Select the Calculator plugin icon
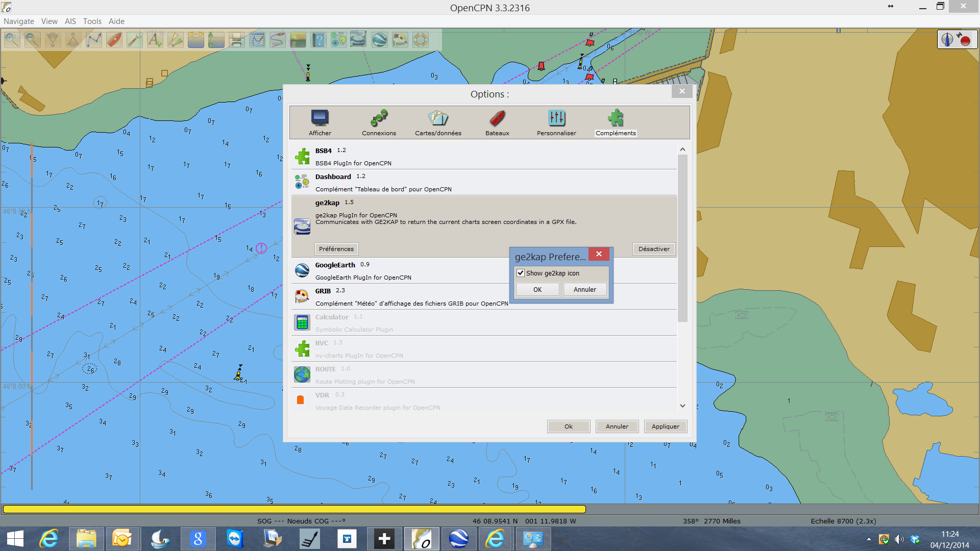 (302, 322)
